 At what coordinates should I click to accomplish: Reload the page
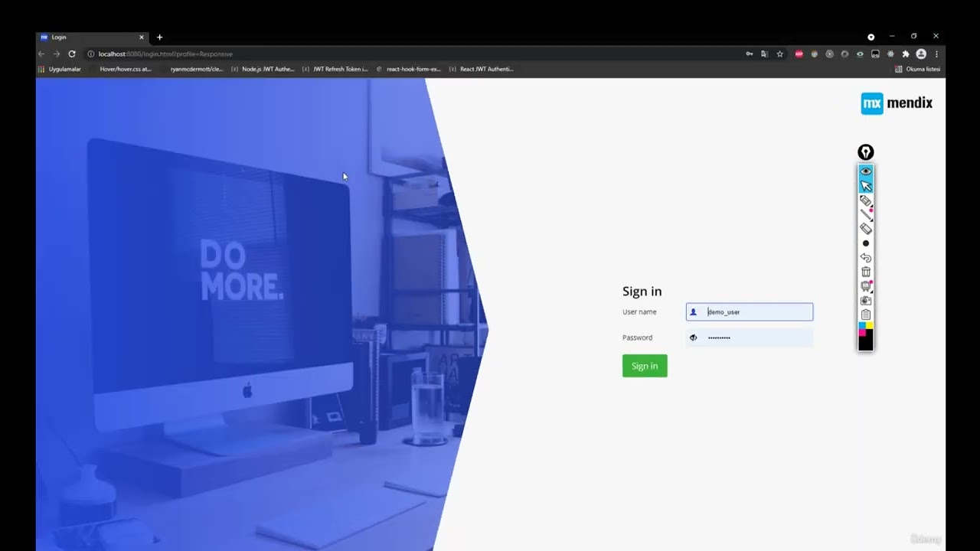tap(72, 54)
